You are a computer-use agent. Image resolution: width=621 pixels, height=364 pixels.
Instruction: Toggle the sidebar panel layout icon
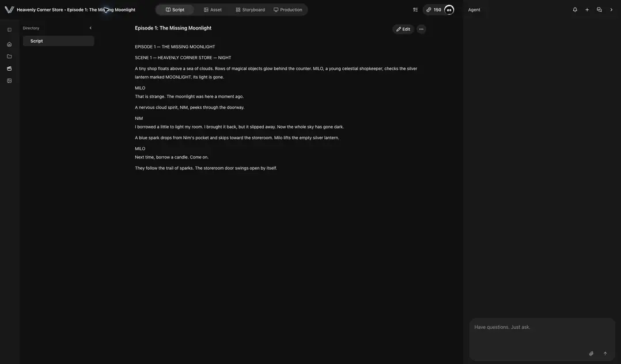point(9,30)
